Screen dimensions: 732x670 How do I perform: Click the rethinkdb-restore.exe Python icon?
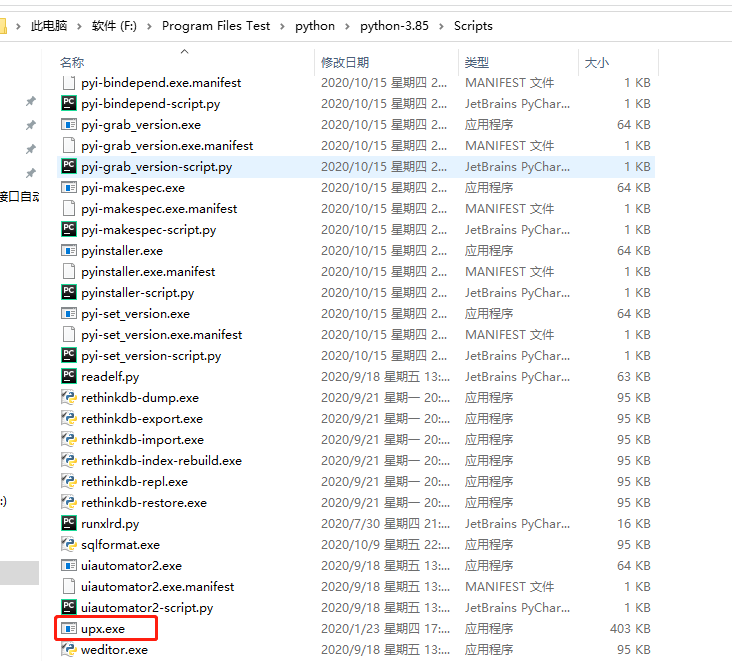[69, 502]
